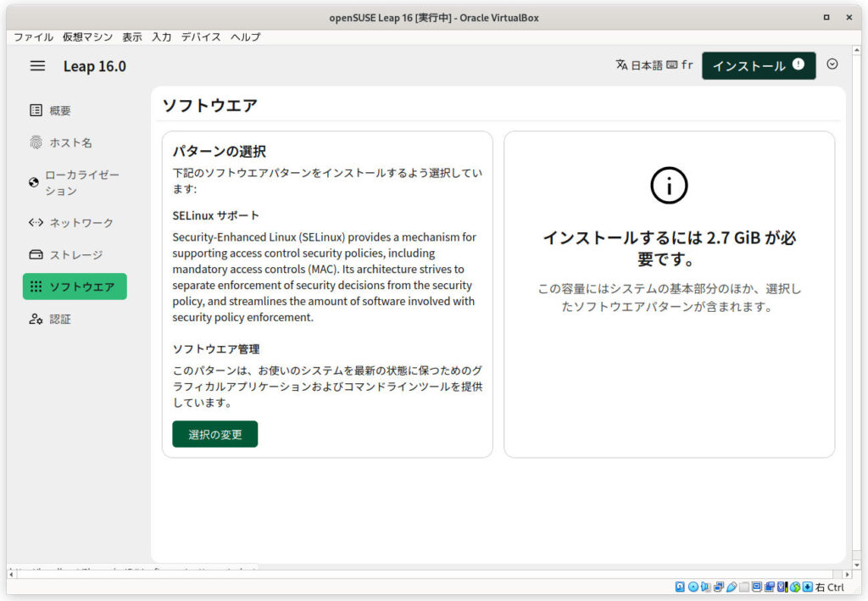Viewport: 868px width, 601px height.
Task: Click the audio status icon
Action: 706,587
